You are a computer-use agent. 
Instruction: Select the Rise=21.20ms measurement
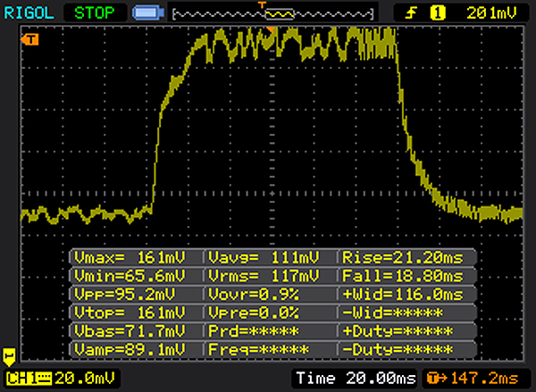(404, 257)
